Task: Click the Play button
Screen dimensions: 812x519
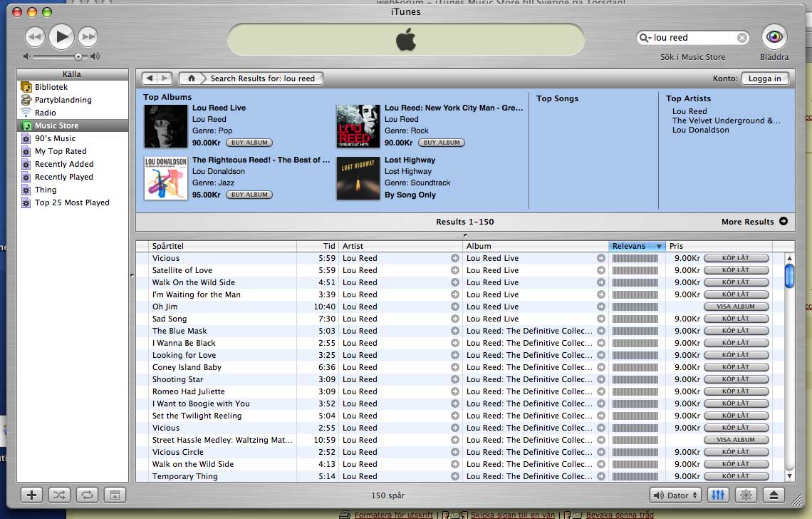Action: [62, 36]
